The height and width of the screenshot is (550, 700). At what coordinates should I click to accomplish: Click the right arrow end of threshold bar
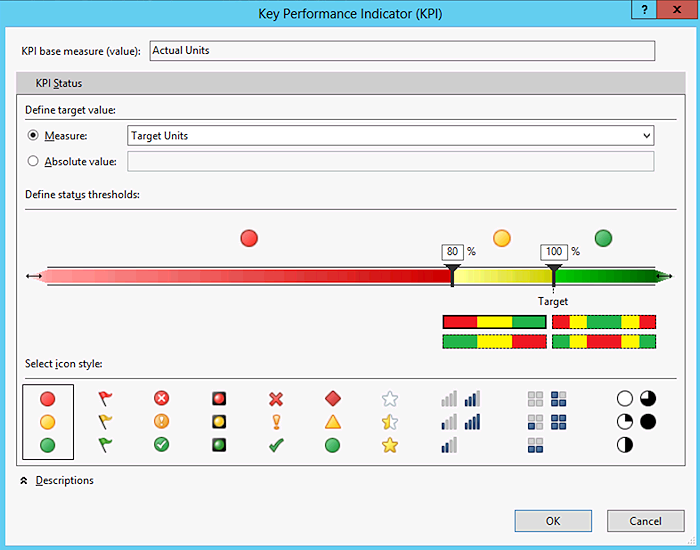pyautogui.click(x=664, y=276)
